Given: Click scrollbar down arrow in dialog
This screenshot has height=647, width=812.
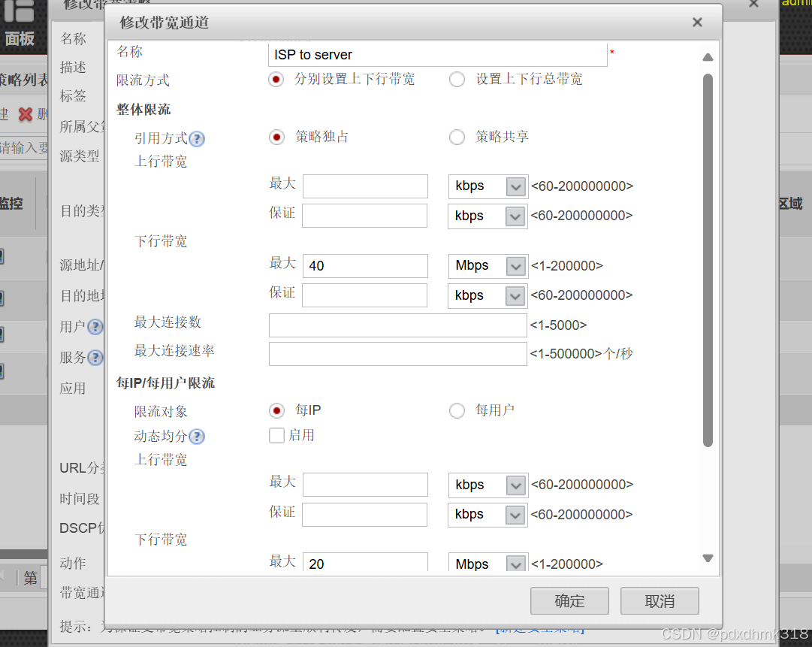Looking at the screenshot, I should coord(708,558).
